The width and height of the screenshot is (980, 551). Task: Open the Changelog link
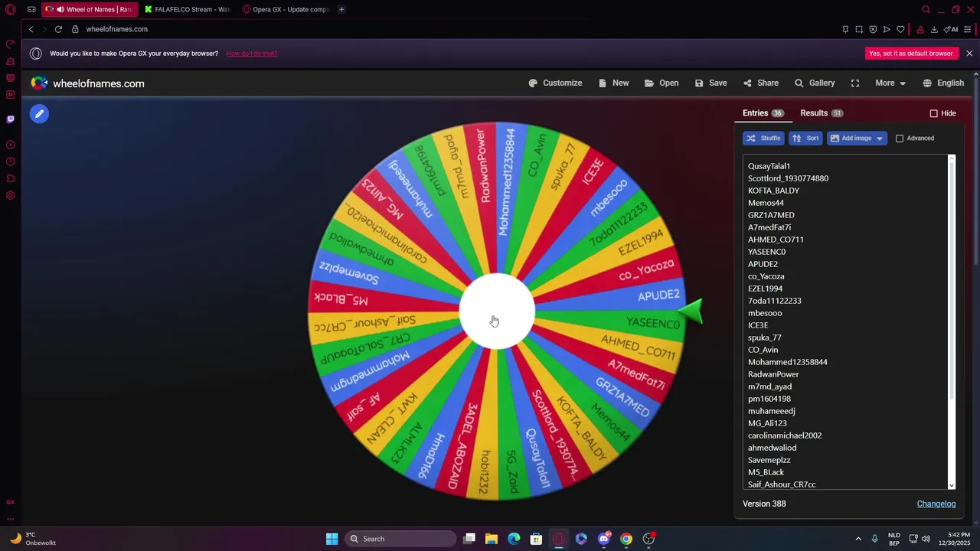click(x=936, y=504)
